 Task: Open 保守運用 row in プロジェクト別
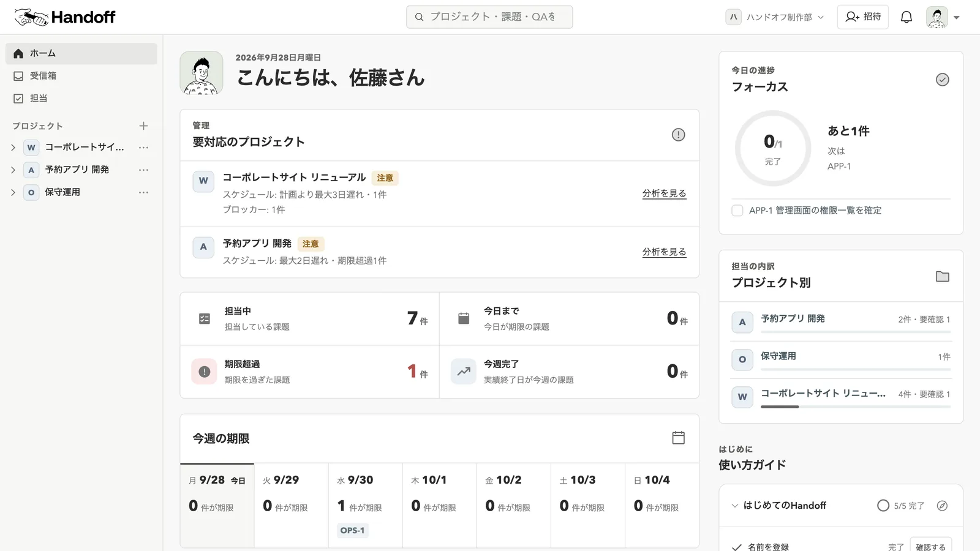coord(841,359)
